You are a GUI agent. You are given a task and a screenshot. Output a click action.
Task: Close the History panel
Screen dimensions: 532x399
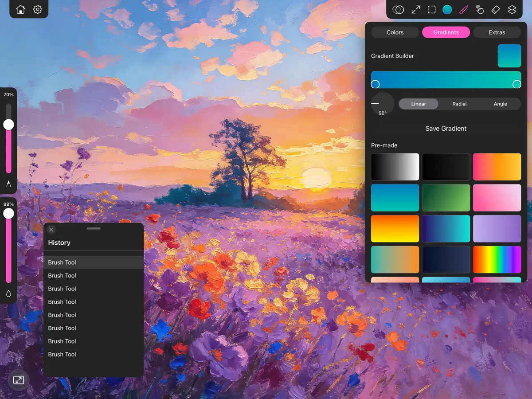51,229
